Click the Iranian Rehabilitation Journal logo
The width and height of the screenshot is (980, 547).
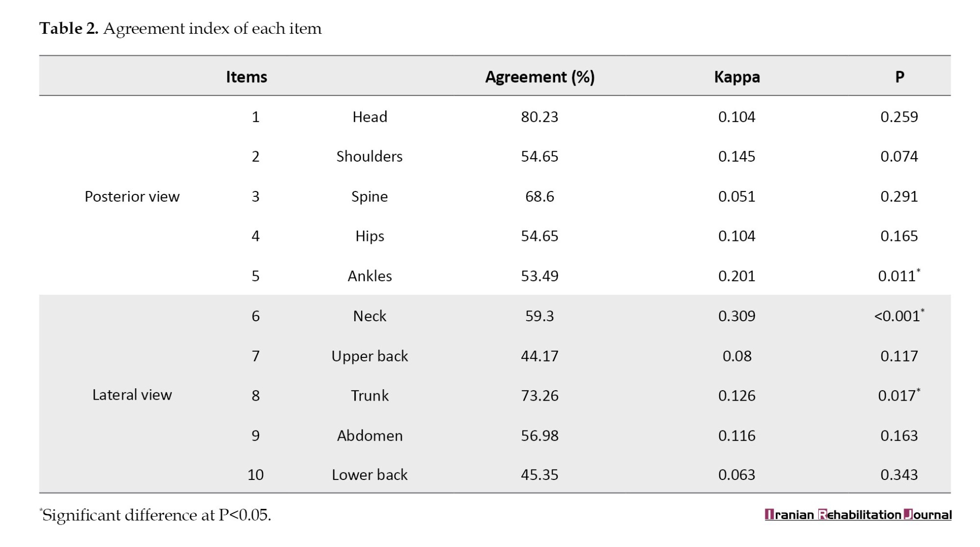point(857,515)
